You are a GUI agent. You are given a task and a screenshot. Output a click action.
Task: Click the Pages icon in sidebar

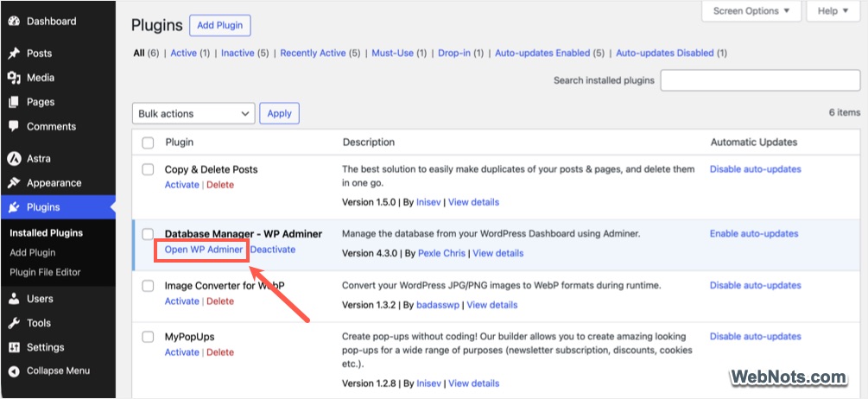pyautogui.click(x=14, y=103)
